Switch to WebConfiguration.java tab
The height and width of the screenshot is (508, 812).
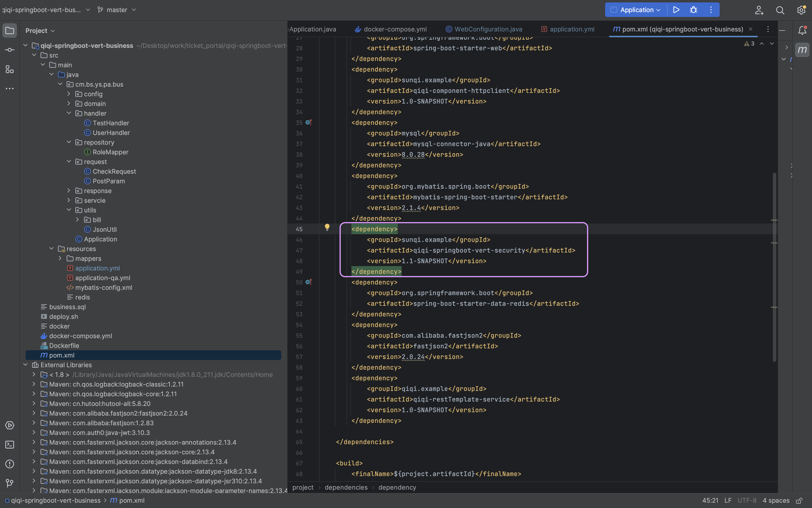(484, 29)
